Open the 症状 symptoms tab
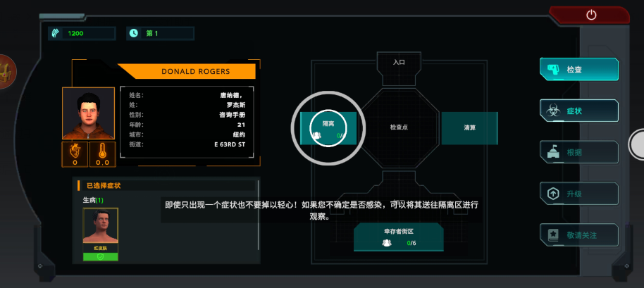The width and height of the screenshot is (644, 288). click(x=578, y=111)
